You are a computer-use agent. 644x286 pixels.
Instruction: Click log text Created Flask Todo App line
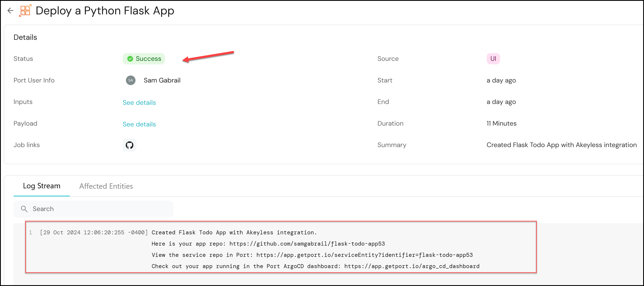(x=234, y=232)
